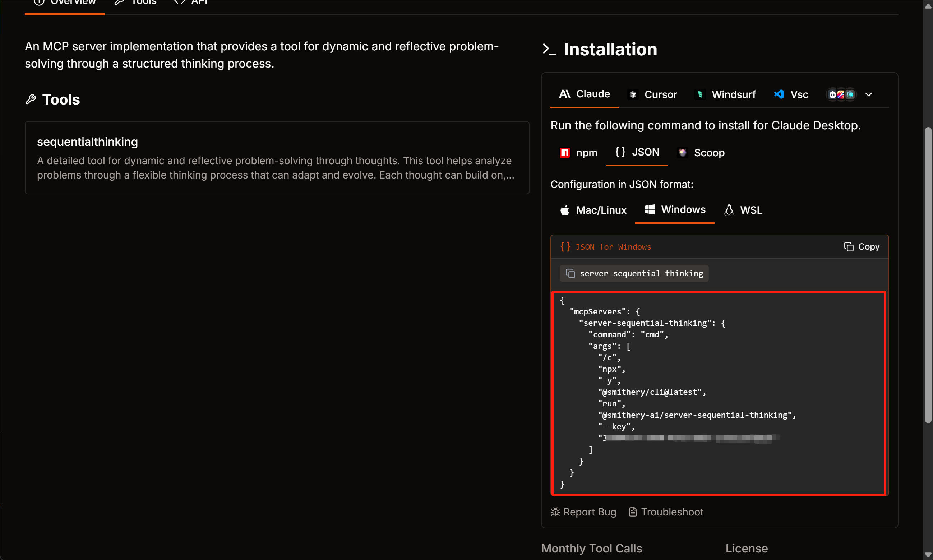933x560 pixels.
Task: Select the JSON configuration tab
Action: pyautogui.click(x=637, y=152)
